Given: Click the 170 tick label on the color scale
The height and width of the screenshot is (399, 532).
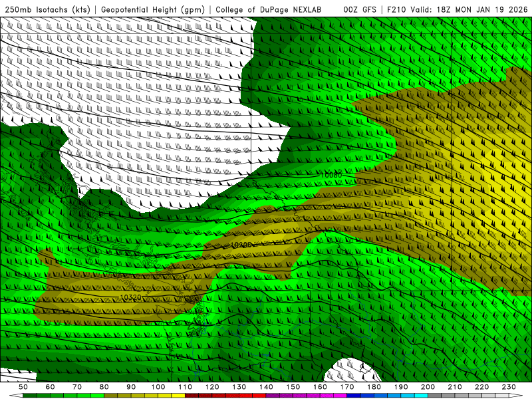Looking at the screenshot, I should coord(347,387).
